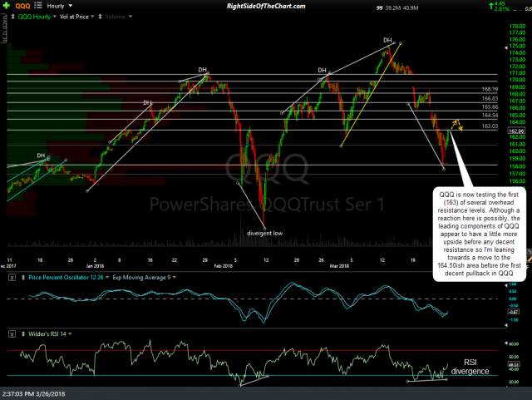The height and width of the screenshot is (400, 532).
Task: Close the Wilder's RSI pane
Action: pos(12,334)
